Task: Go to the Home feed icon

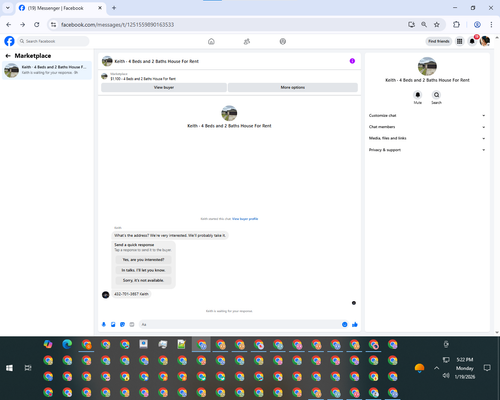Action: (x=211, y=41)
